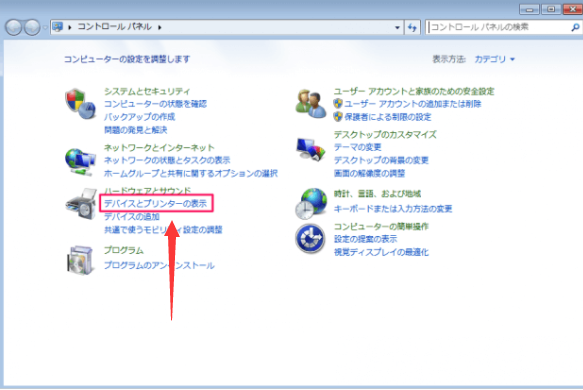583x390 pixels.
Task: Open 保護者による制限の設定 link
Action: point(387,117)
